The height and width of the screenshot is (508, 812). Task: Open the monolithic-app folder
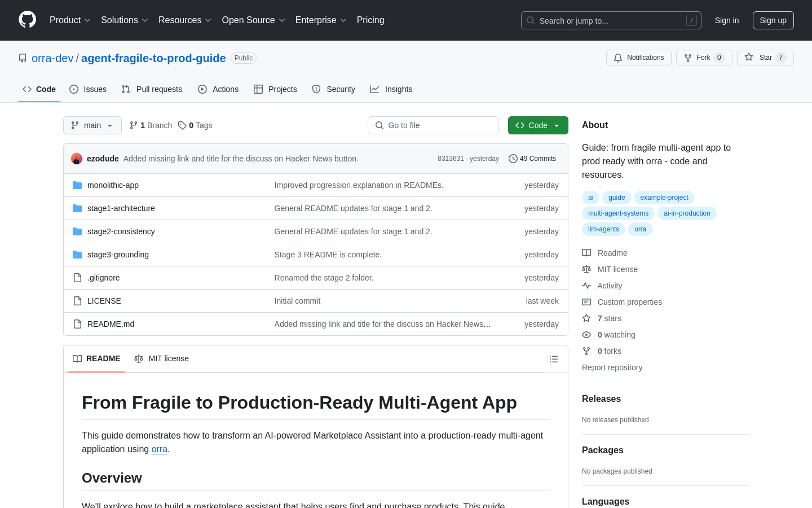click(x=113, y=185)
